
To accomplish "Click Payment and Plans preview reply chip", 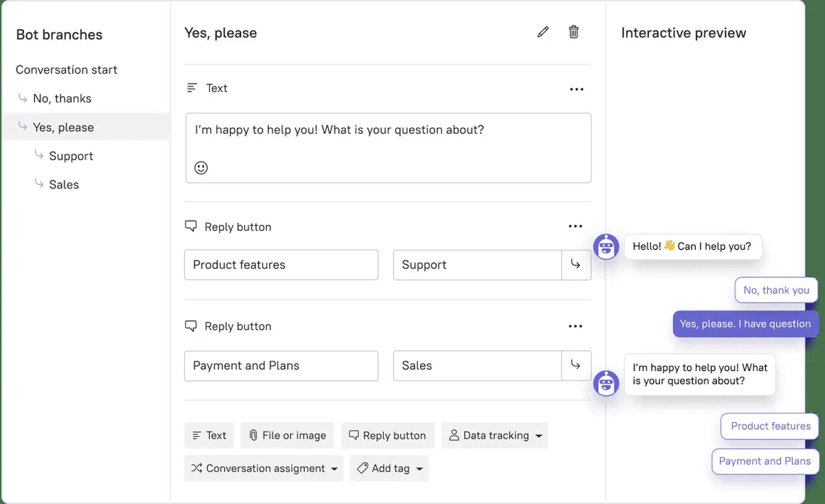I will (764, 461).
